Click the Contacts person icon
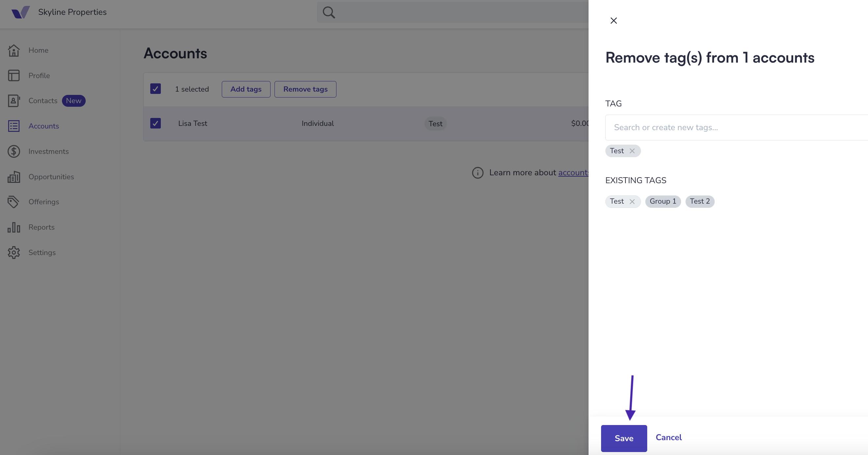 [14, 101]
